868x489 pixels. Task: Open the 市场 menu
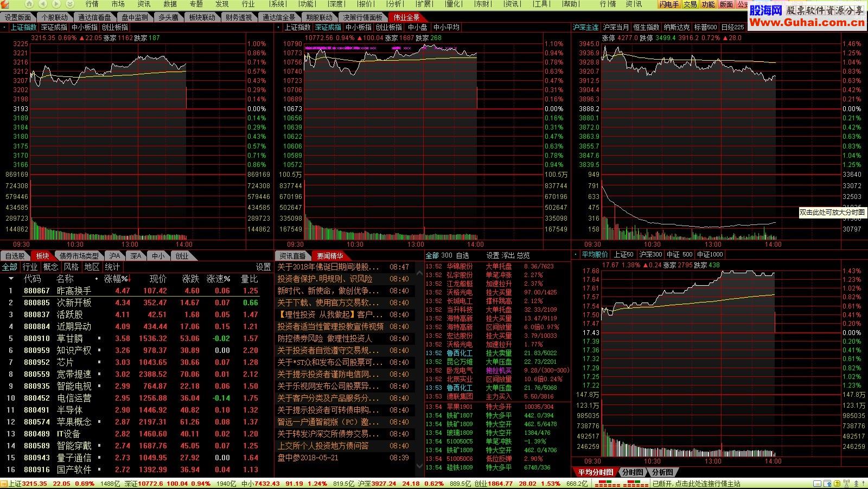pyautogui.click(x=118, y=4)
